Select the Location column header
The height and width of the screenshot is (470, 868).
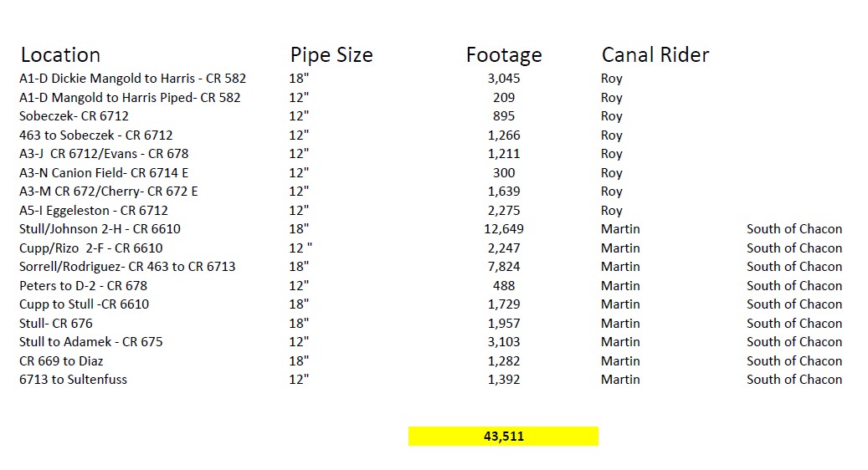60,54
